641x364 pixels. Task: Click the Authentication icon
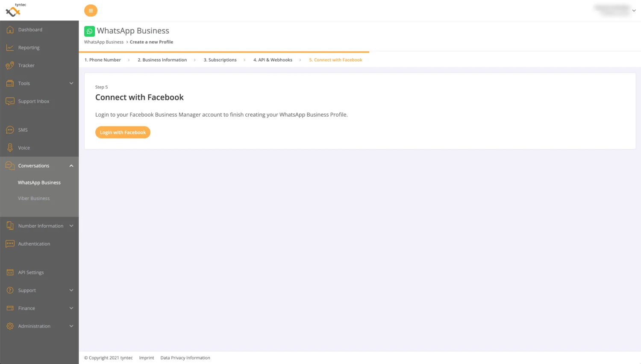(x=10, y=244)
